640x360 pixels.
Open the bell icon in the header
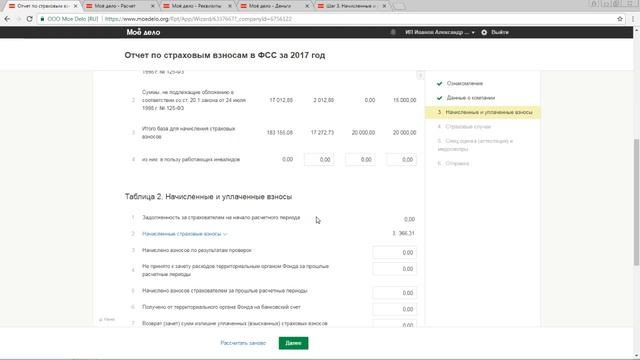pyautogui.click(x=393, y=32)
